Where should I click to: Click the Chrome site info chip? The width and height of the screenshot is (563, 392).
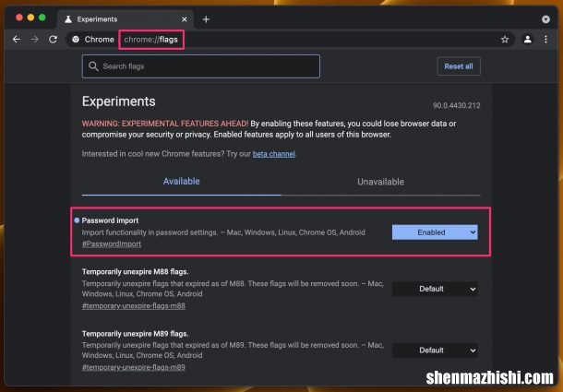pos(92,39)
